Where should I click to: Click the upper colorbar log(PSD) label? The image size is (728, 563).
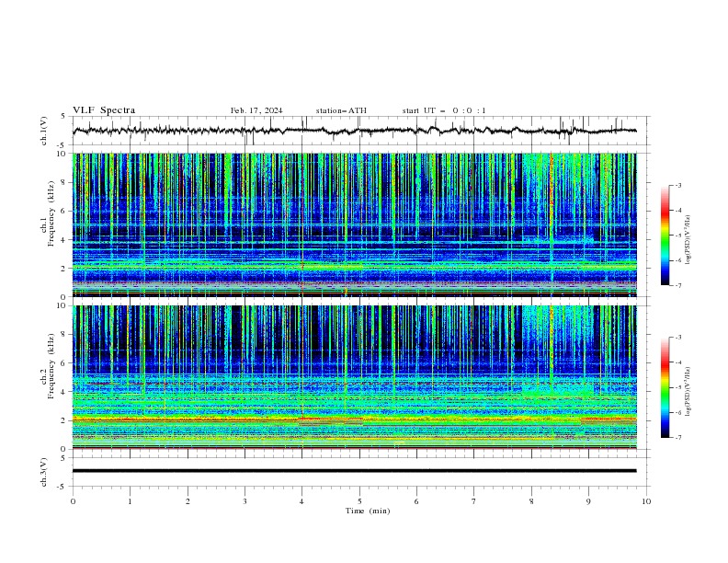(688, 240)
